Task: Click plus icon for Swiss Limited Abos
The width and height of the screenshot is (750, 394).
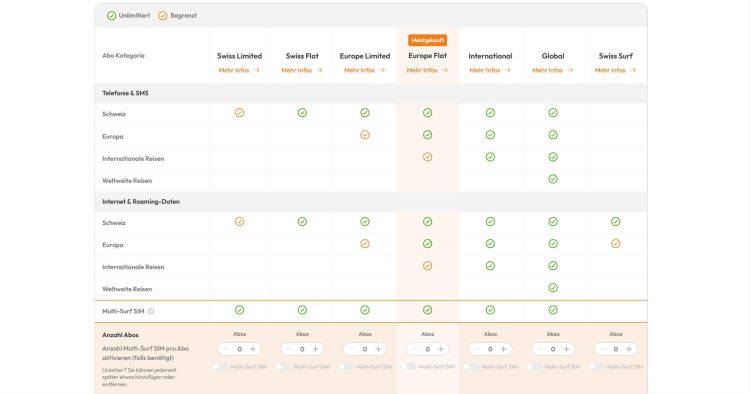Action: (x=253, y=349)
